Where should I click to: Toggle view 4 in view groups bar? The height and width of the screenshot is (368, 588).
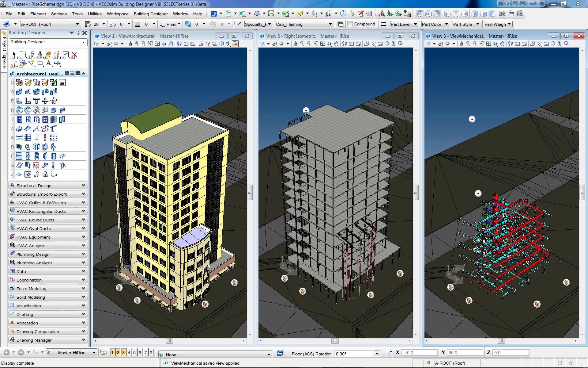point(129,353)
